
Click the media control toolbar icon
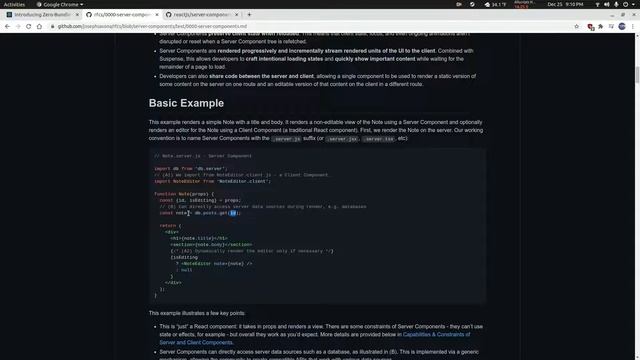click(x=611, y=27)
